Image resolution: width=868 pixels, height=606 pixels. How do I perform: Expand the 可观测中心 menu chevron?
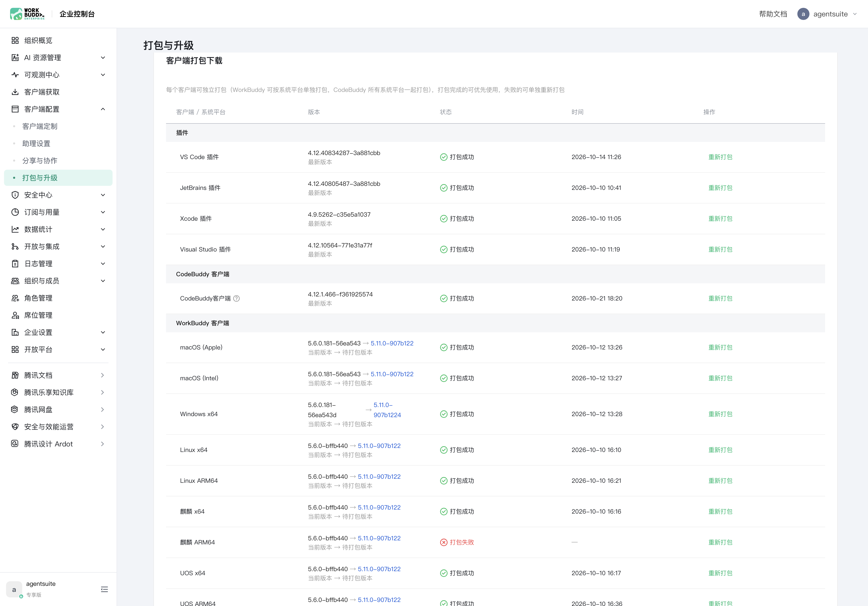click(x=103, y=75)
